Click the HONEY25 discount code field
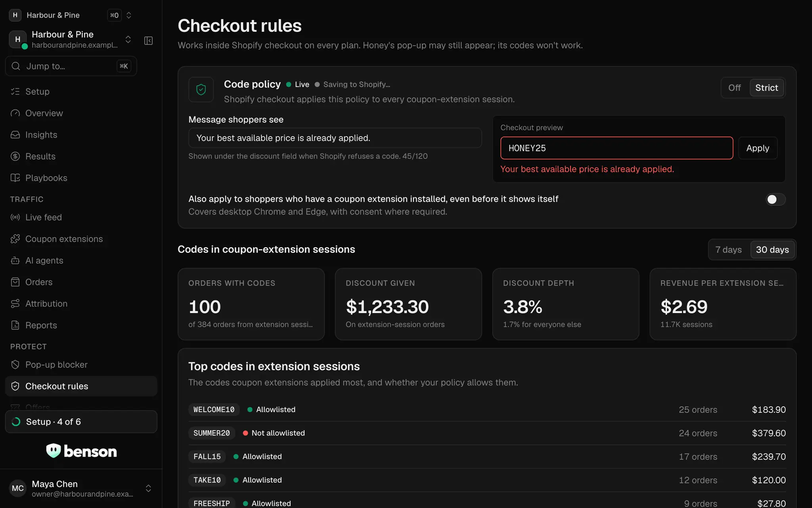The width and height of the screenshot is (812, 508). tap(617, 148)
